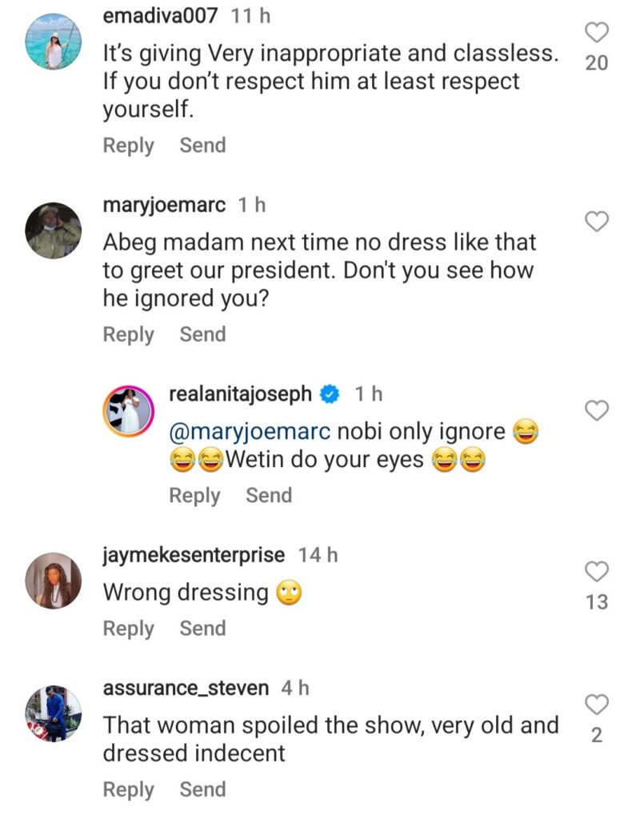Open the @maryjoemarc mention link
644x819 pixels.
pos(250,432)
